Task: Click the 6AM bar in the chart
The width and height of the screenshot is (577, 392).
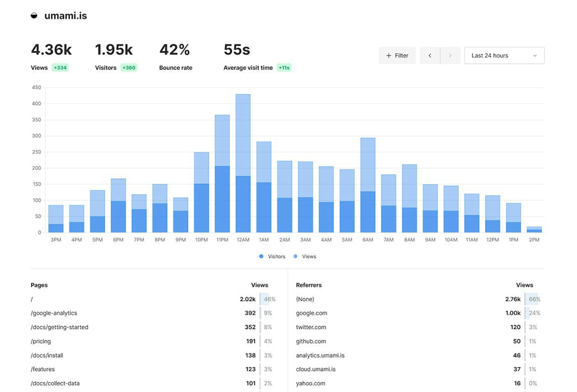Action: (368, 185)
